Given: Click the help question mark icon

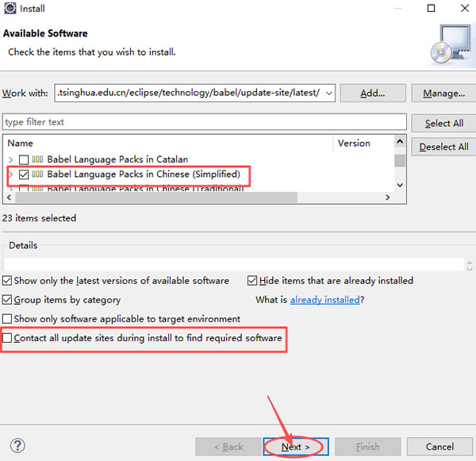Looking at the screenshot, I should pyautogui.click(x=17, y=446).
